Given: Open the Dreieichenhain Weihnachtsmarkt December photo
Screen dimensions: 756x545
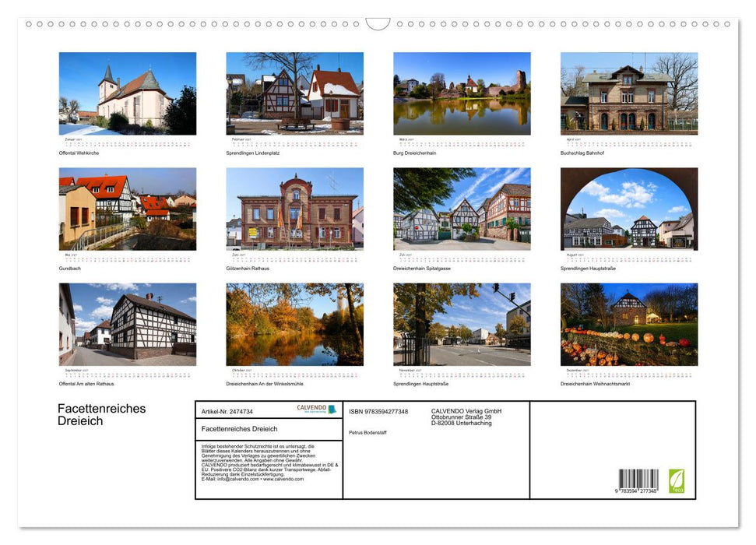Looking at the screenshot, I should point(629,324).
